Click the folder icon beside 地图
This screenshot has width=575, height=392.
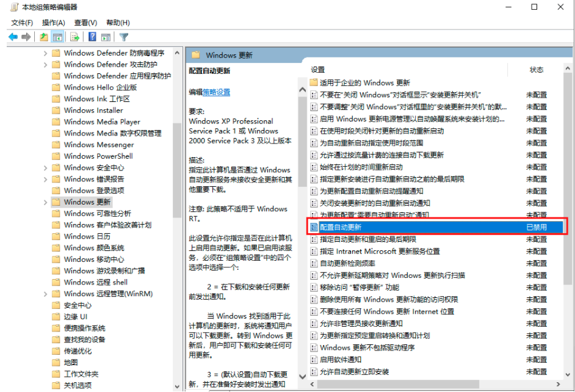[x=56, y=362]
